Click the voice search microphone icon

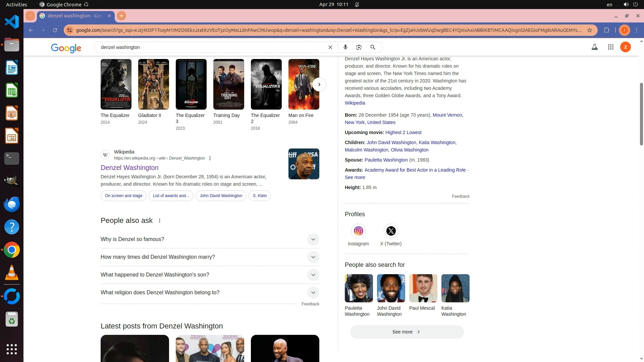pyautogui.click(x=345, y=47)
